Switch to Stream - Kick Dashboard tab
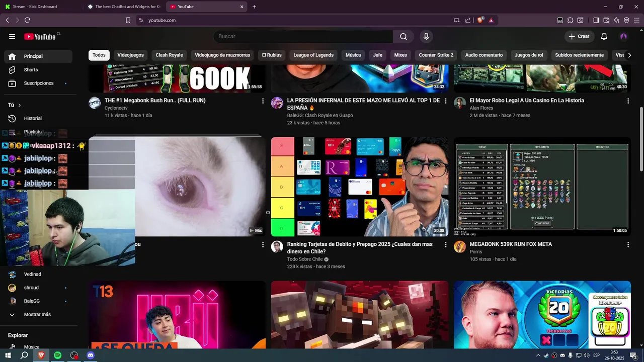The height and width of the screenshot is (362, 644). (x=41, y=7)
